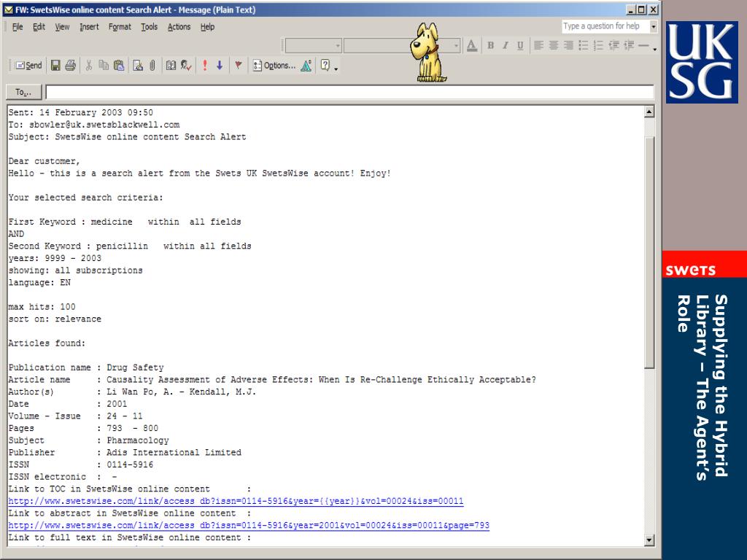The height and width of the screenshot is (560, 747).
Task: Click the scrollbar up arrow in message body
Action: point(649,112)
